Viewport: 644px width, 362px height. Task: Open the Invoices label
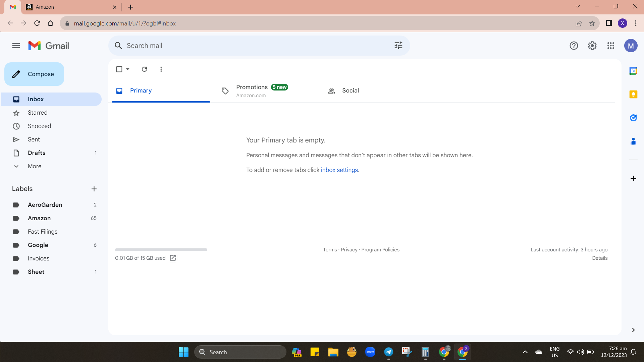point(51,258)
